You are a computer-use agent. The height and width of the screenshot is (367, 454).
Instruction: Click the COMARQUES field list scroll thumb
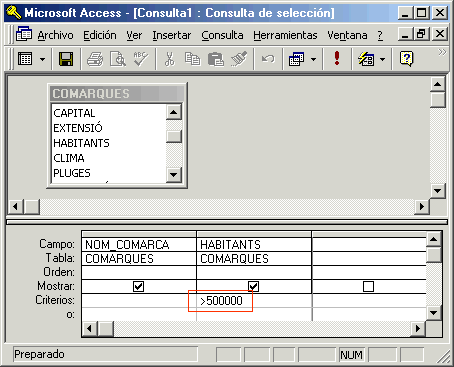pyautogui.click(x=174, y=136)
